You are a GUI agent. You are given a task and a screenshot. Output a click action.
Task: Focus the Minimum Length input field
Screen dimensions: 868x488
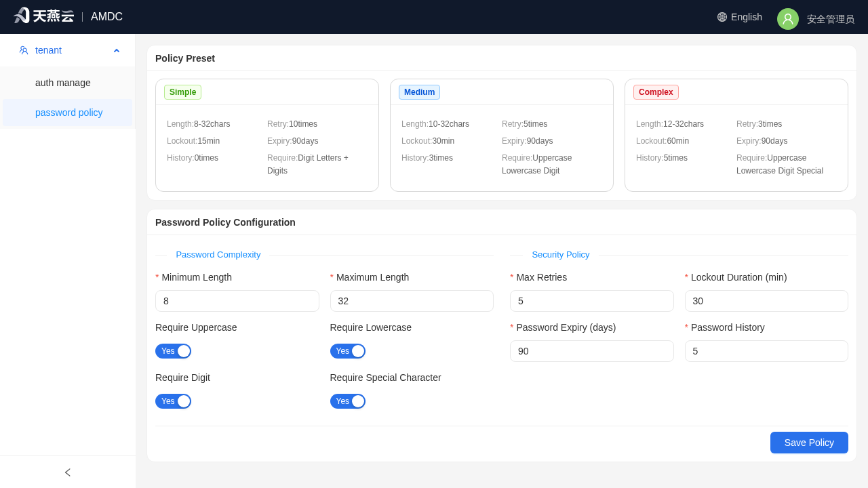pos(237,301)
